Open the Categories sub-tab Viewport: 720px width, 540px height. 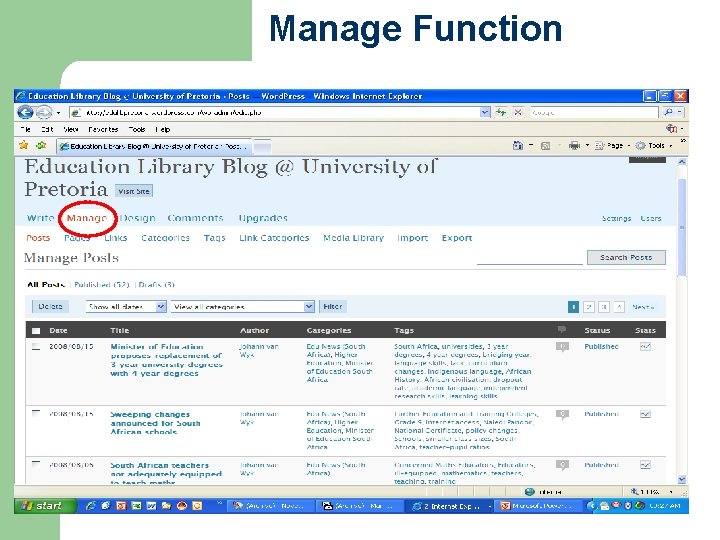click(x=165, y=238)
